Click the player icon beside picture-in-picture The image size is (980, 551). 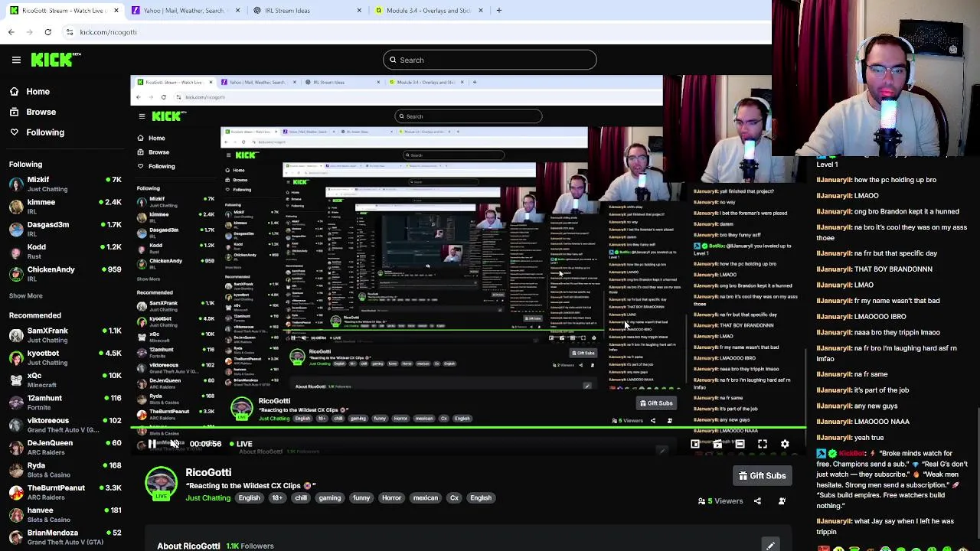pyautogui.click(x=717, y=444)
